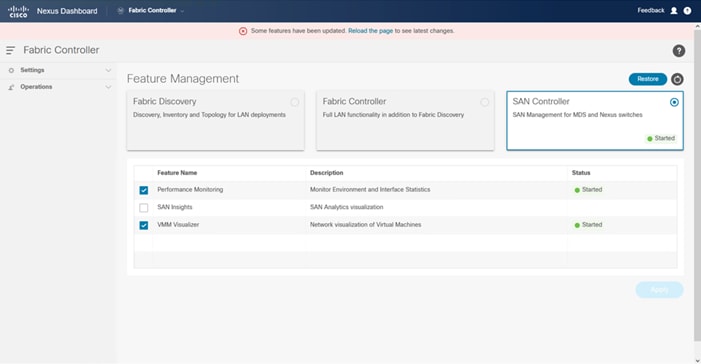Viewport: 701px width, 364px height.
Task: Click the alert icon in update banner
Action: click(243, 31)
